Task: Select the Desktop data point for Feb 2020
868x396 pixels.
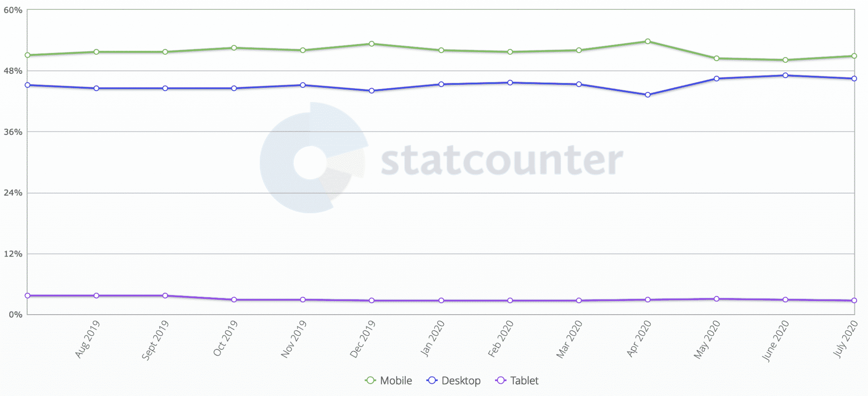Action: [x=510, y=83]
